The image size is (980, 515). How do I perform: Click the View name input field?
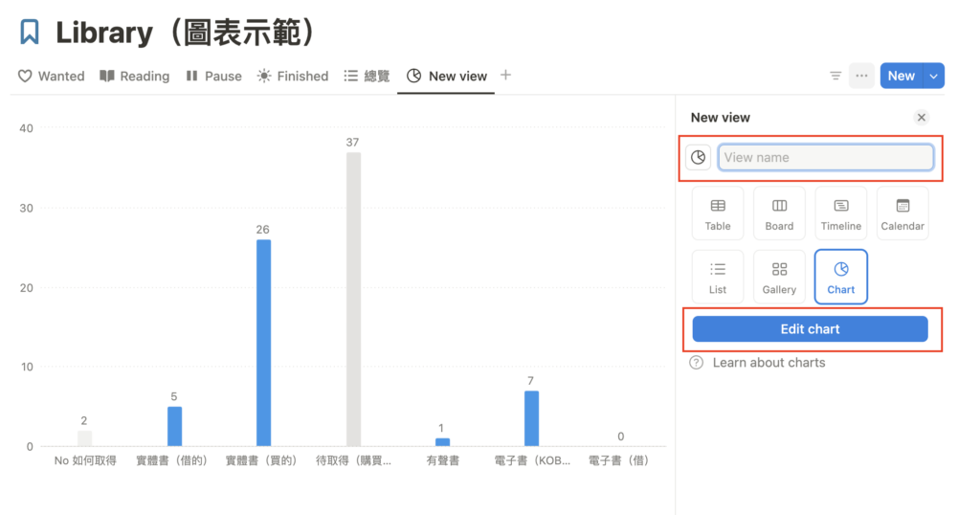pyautogui.click(x=825, y=157)
